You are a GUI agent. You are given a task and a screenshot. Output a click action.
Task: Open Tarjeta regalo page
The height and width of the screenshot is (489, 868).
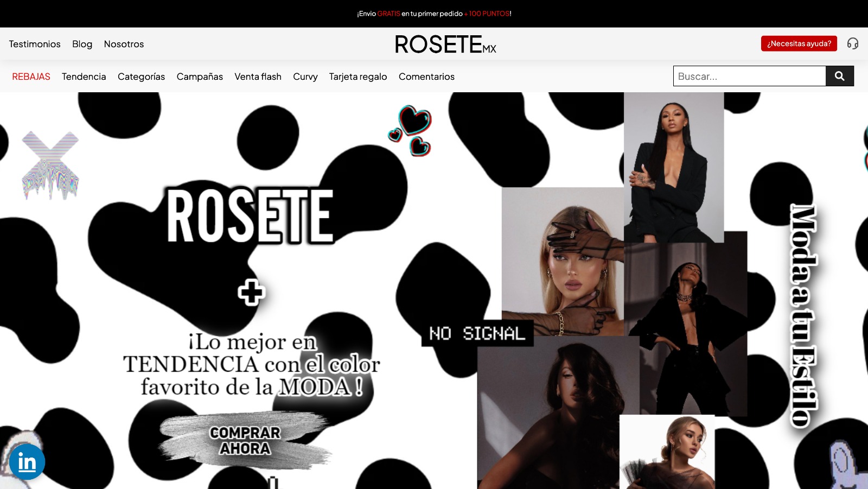tap(358, 77)
